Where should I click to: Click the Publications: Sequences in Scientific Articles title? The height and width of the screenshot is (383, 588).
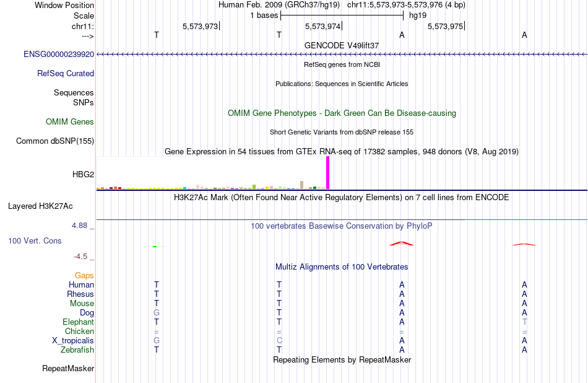[342, 84]
